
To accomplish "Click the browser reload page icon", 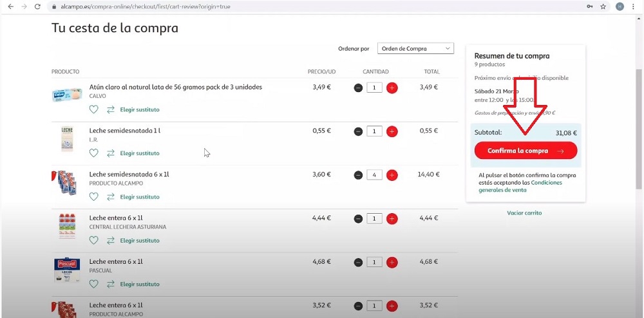I will coord(38,6).
